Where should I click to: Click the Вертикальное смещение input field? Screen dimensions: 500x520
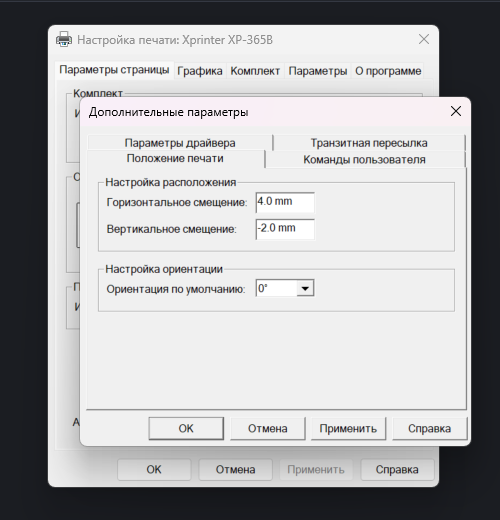coord(285,229)
